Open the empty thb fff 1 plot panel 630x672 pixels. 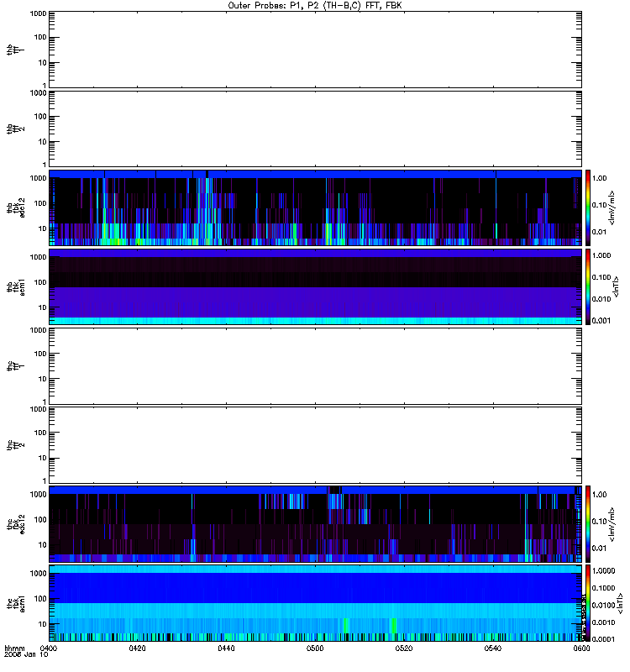316,50
